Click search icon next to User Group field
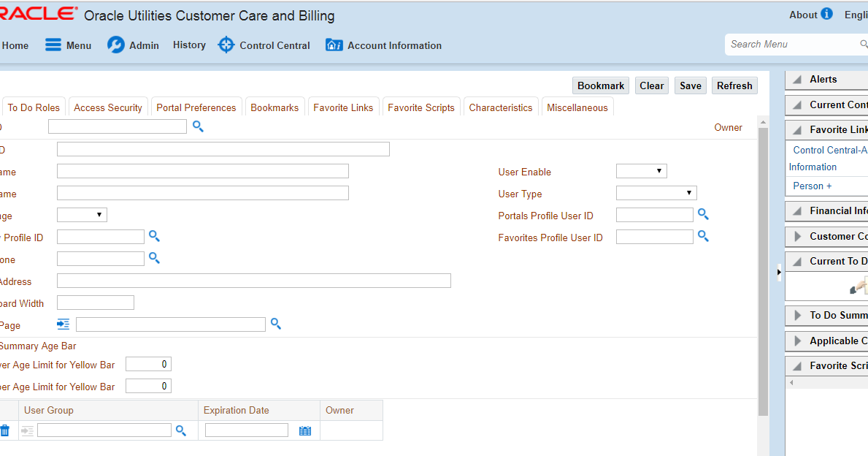The height and width of the screenshot is (456, 868). [181, 431]
